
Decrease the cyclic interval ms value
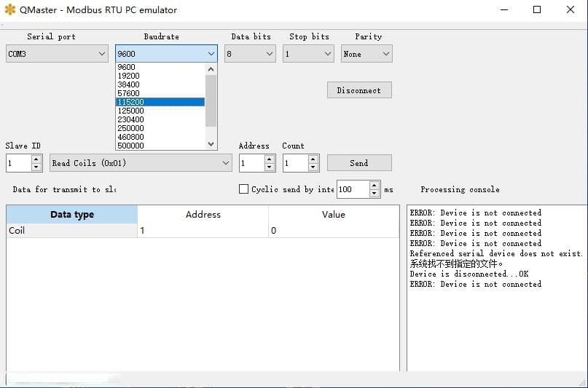pos(375,193)
